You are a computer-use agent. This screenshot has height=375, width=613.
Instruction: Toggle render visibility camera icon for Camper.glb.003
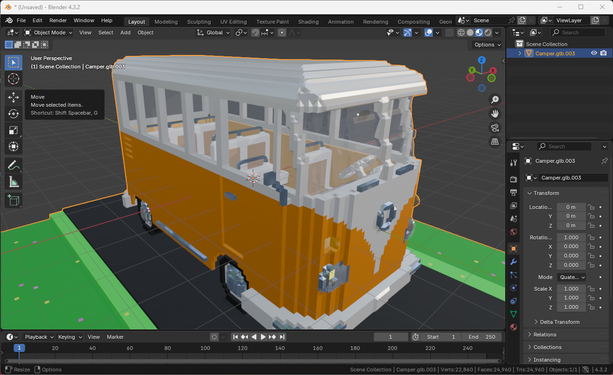pos(604,53)
